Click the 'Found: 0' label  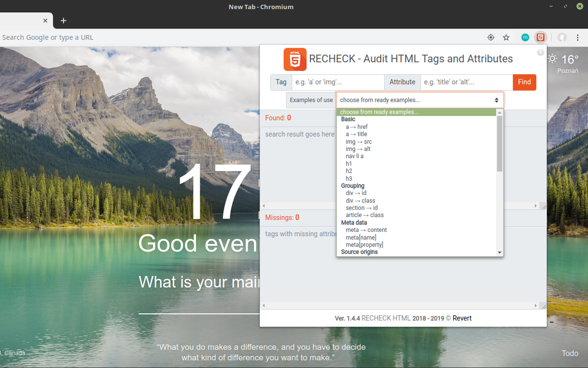click(278, 118)
